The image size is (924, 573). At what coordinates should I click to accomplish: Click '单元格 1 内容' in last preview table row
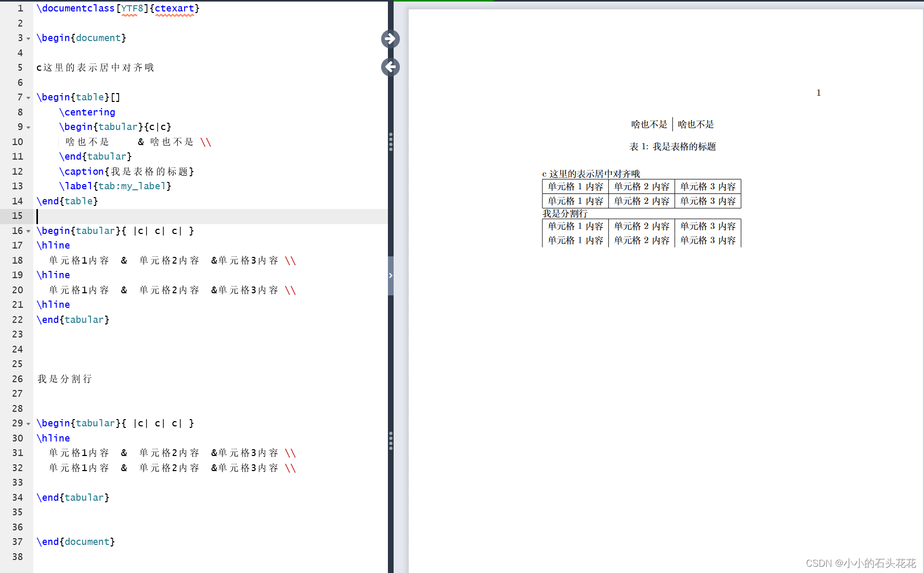coord(576,240)
